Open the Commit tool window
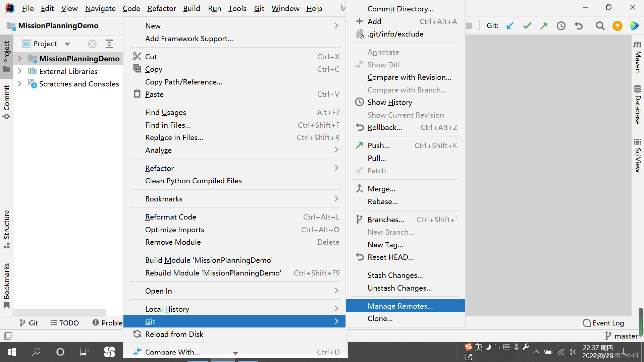Image resolution: width=644 pixels, height=362 pixels. pyautogui.click(x=6, y=102)
